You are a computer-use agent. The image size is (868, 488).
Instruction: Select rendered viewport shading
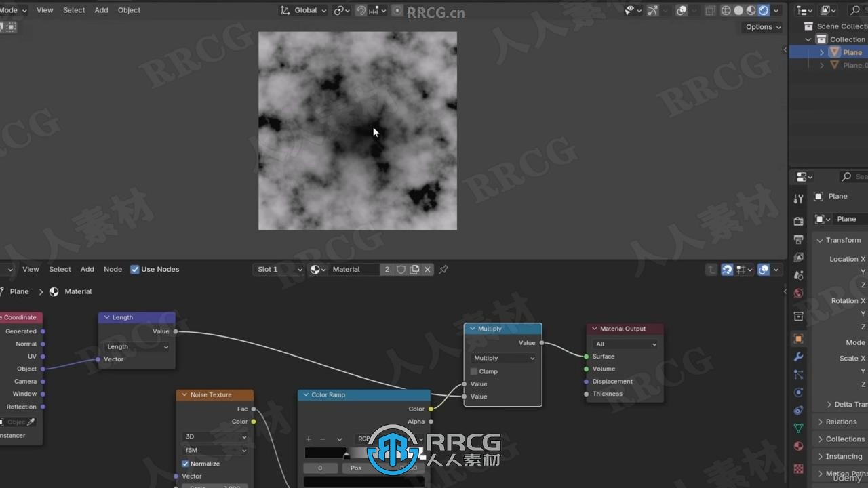(x=764, y=10)
